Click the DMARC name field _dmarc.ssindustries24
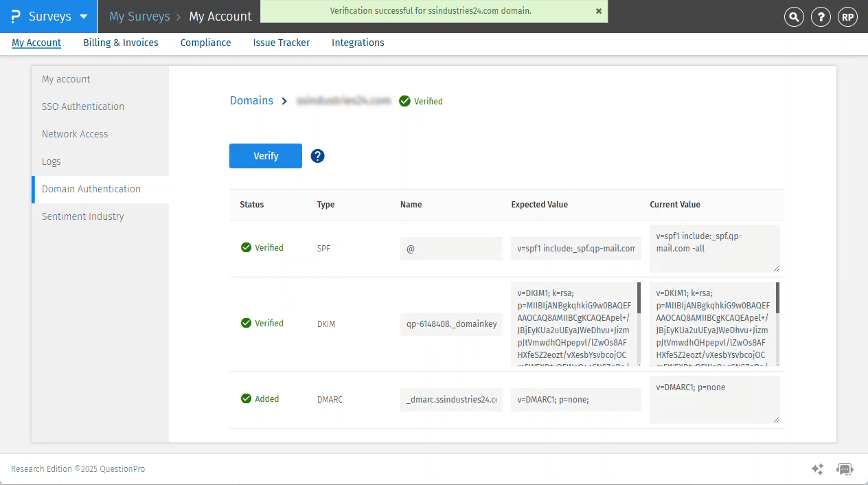This screenshot has width=868, height=485. pos(451,400)
